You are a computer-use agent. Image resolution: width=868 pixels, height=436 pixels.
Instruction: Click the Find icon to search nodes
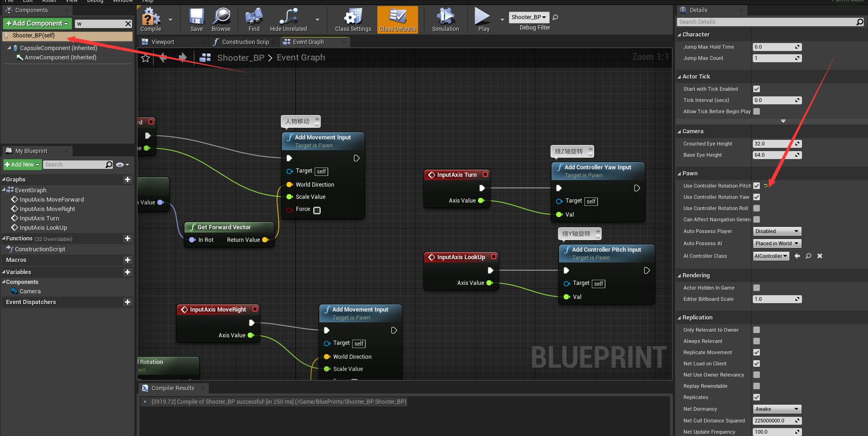tap(253, 19)
